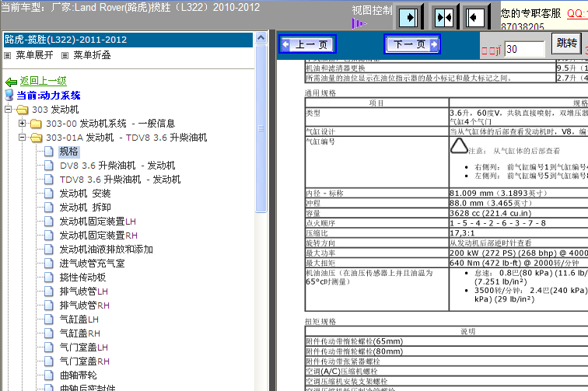Go to previous page with 上一页 button
Screen dimensions: 588x391
[x=307, y=44]
